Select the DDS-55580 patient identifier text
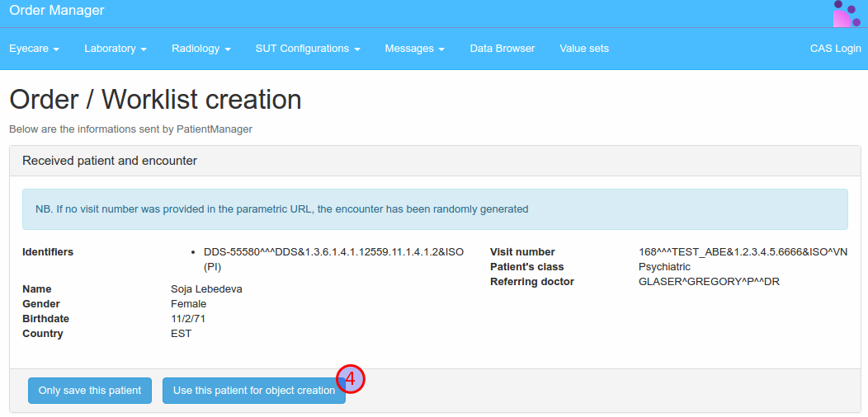Viewport: 868px width, 417px height. pyautogui.click(x=333, y=252)
